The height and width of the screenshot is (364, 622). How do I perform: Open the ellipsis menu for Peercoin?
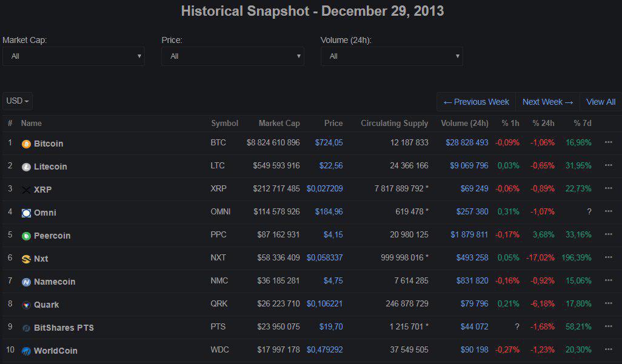point(608,234)
